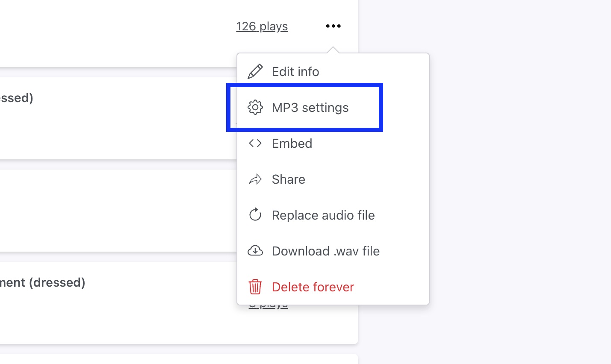611x364 pixels.
Task: Open the track title ending in "ssed)"
Action: [x=17, y=98]
